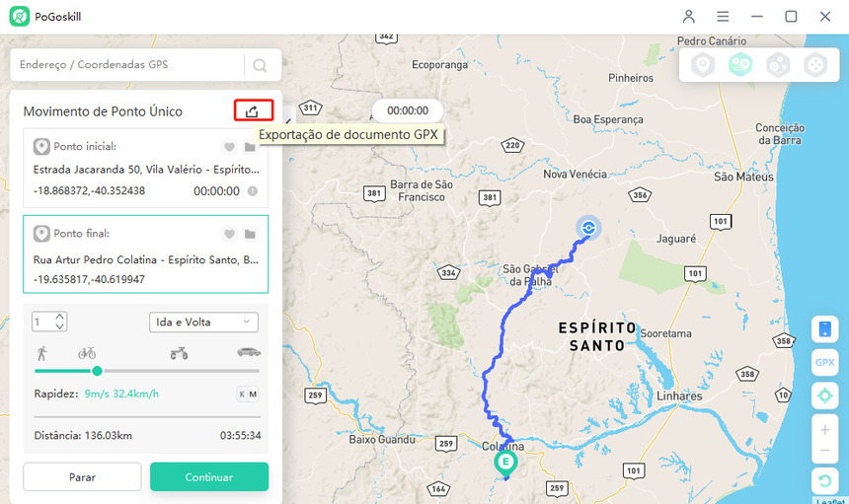Favorite the Ponto final with heart
849x504 pixels.
pyautogui.click(x=228, y=234)
